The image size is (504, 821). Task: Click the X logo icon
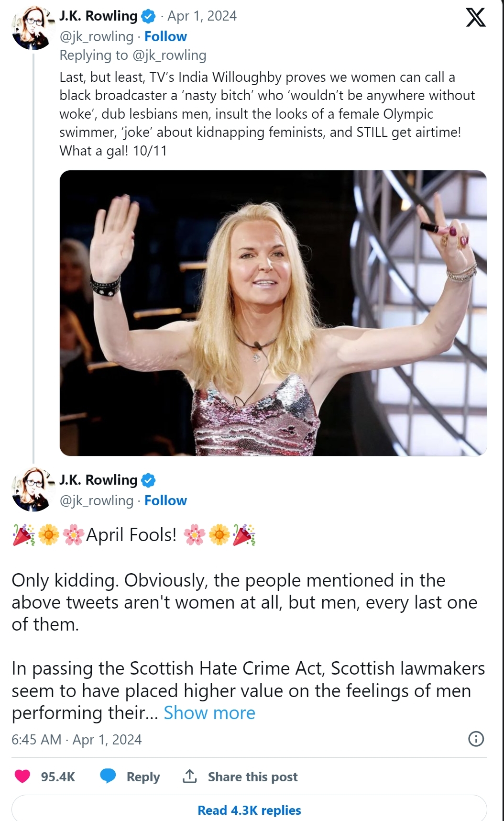pyautogui.click(x=475, y=18)
